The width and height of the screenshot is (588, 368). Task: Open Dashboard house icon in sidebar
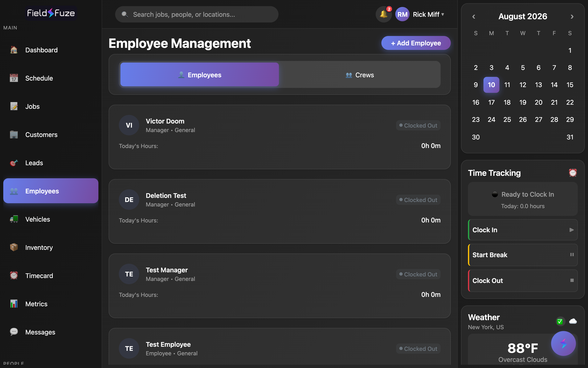coord(14,50)
